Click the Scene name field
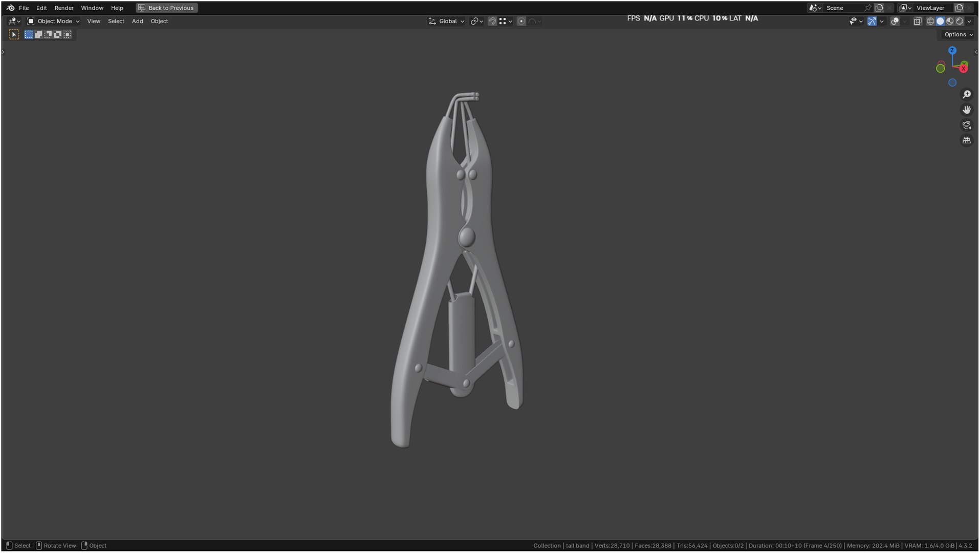The width and height of the screenshot is (980, 553). [x=843, y=8]
